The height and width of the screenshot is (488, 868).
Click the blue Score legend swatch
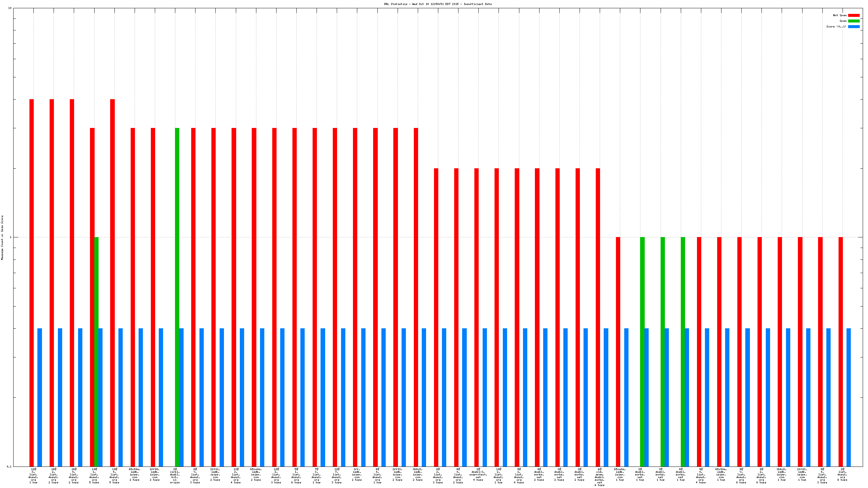click(x=853, y=26)
